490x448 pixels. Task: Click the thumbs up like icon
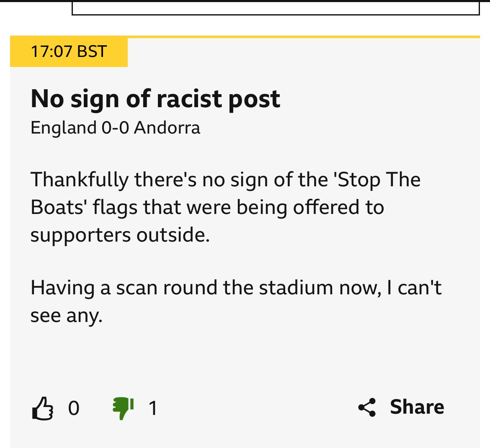[x=42, y=408]
